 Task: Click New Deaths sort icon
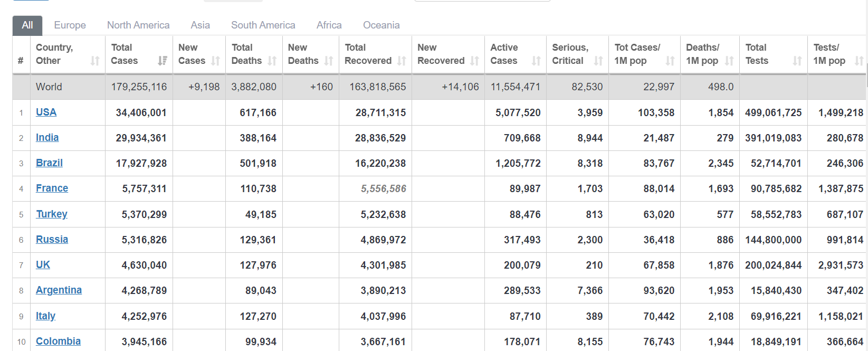329,61
